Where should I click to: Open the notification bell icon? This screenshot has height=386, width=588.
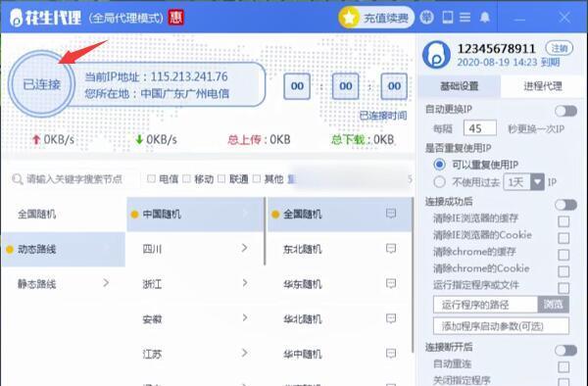[485, 18]
